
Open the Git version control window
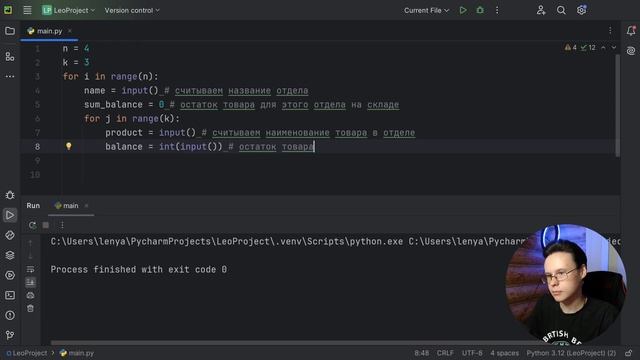[10, 335]
